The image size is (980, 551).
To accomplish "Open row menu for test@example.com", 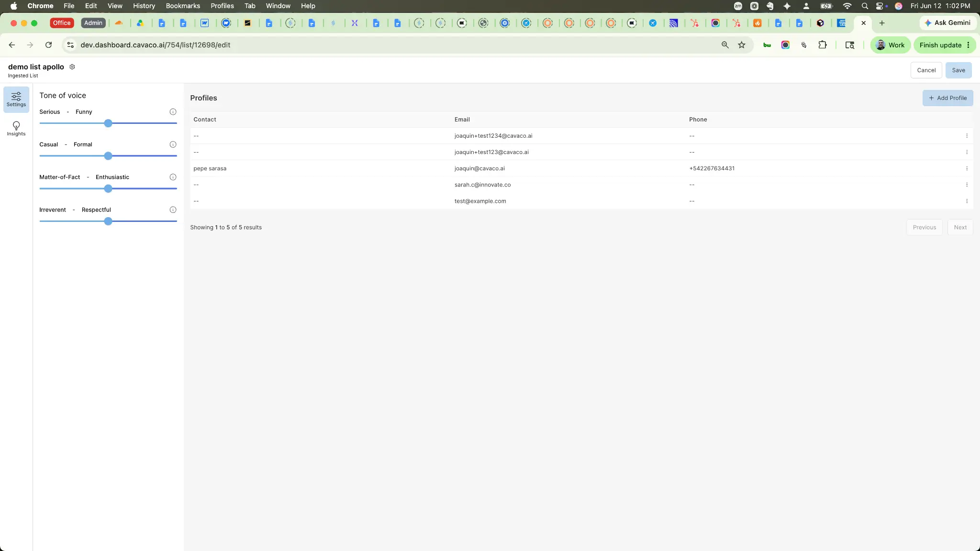I will [967, 201].
